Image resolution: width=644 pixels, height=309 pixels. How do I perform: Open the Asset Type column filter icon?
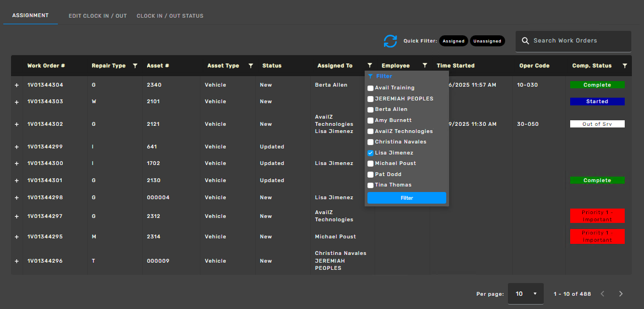click(251, 66)
